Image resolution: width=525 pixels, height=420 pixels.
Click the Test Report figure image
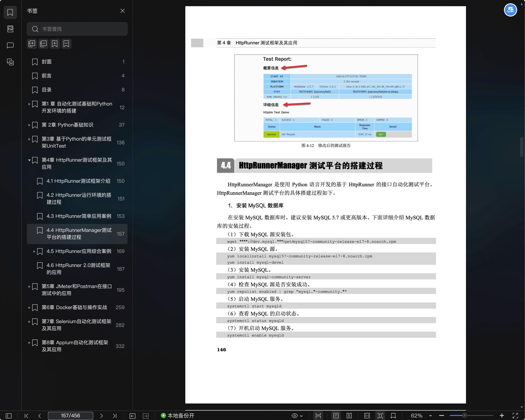click(x=326, y=98)
